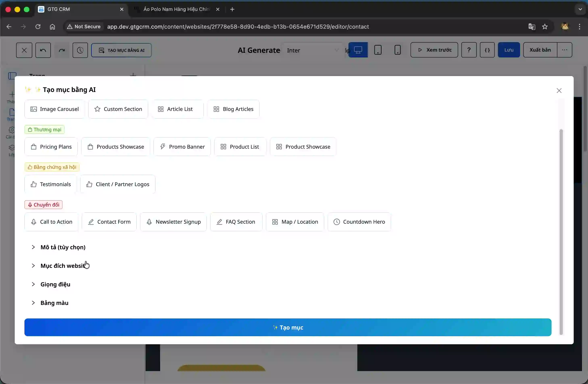The width and height of the screenshot is (588, 384).
Task: Click the ? help icon
Action: 469,50
